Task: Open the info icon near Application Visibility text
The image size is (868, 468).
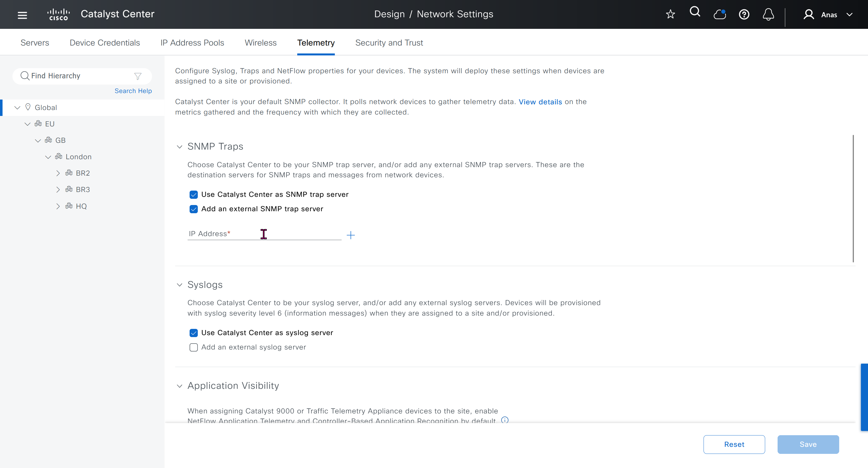Action: (x=504, y=420)
